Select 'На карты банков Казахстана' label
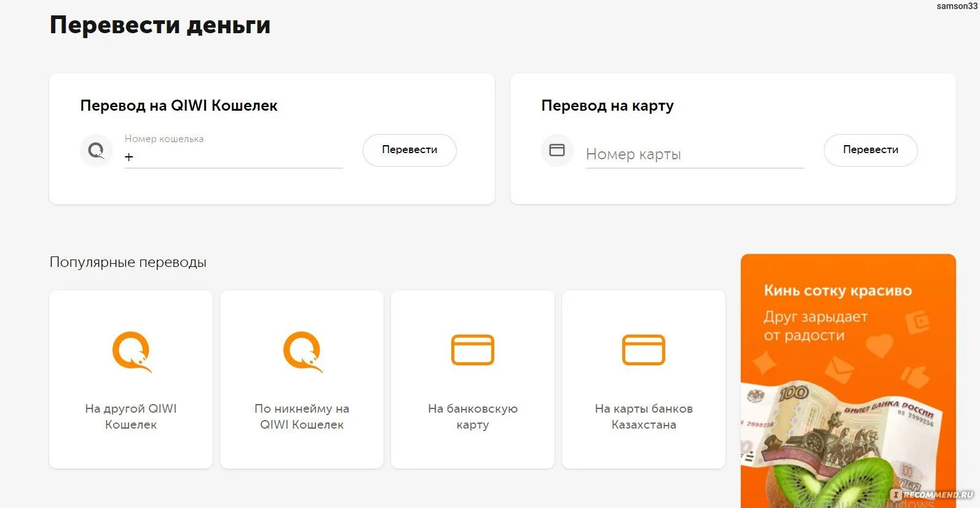This screenshot has width=980, height=508. tap(644, 416)
